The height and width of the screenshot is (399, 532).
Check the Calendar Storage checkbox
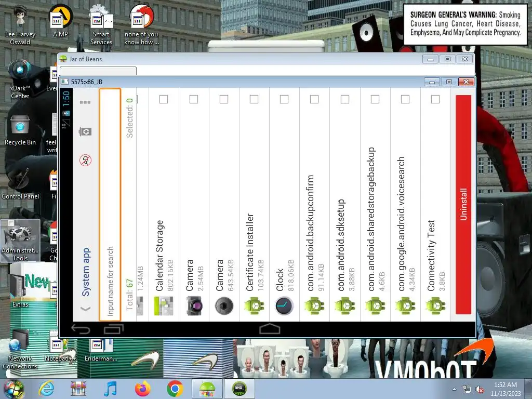pyautogui.click(x=164, y=99)
